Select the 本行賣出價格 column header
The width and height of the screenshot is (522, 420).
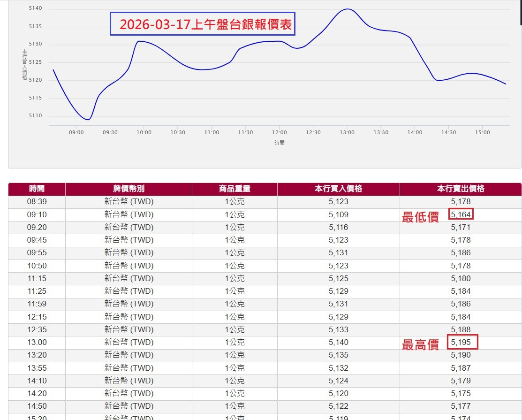(x=460, y=189)
